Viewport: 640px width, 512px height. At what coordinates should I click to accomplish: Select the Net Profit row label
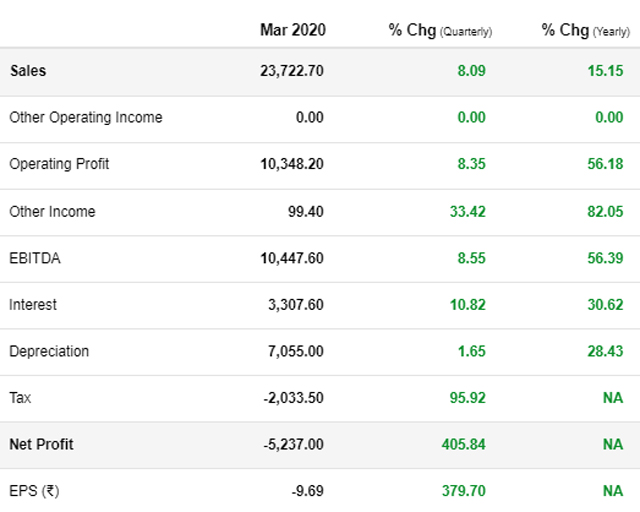(x=41, y=444)
